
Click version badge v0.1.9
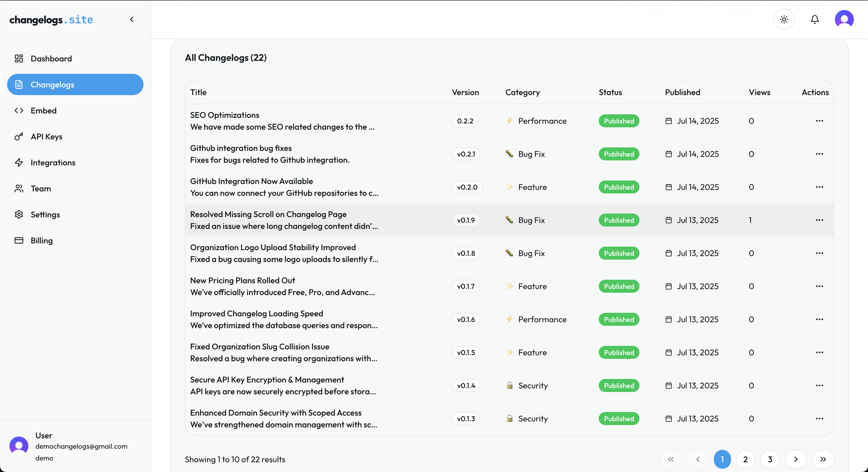coord(466,220)
